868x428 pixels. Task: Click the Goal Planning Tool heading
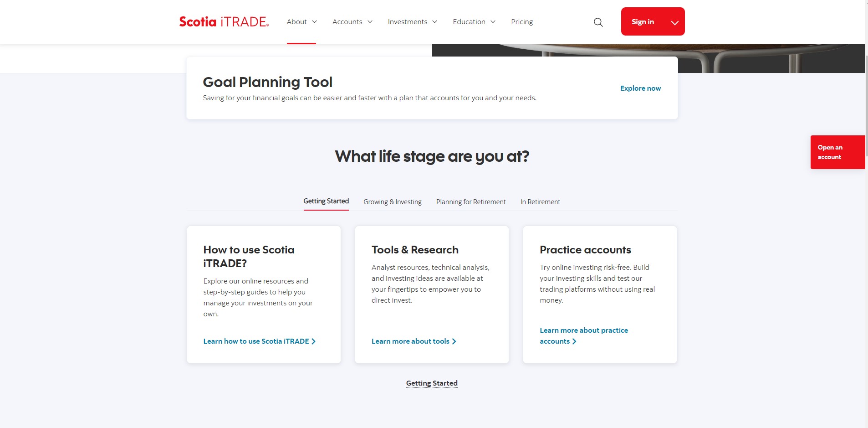(268, 82)
